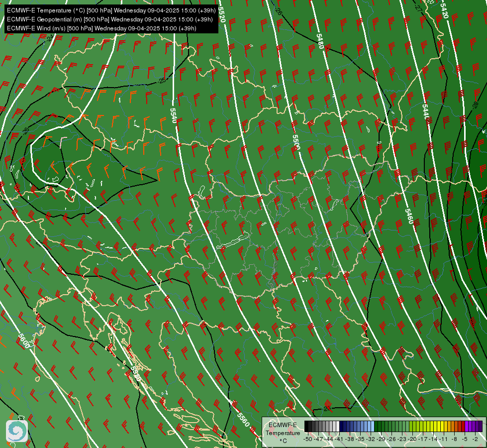This screenshot has height=448, width=487.
Task: Click the -38 value on legend scale
Action: click(x=349, y=439)
